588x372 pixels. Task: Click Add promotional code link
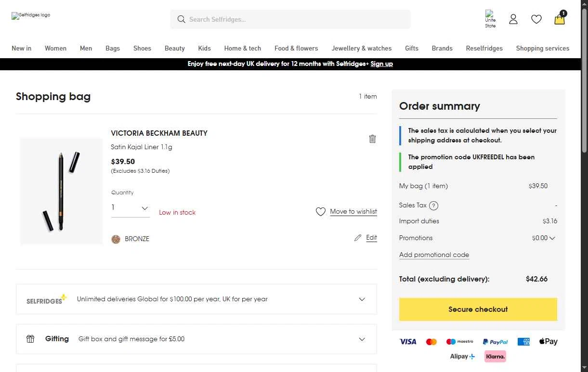point(434,255)
